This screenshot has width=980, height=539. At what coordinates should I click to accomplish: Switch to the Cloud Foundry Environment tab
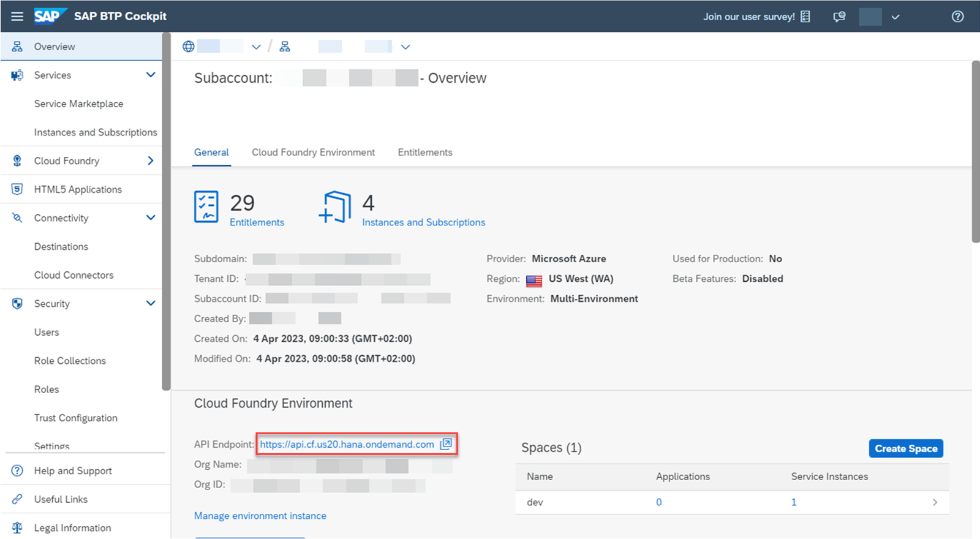[x=313, y=153]
